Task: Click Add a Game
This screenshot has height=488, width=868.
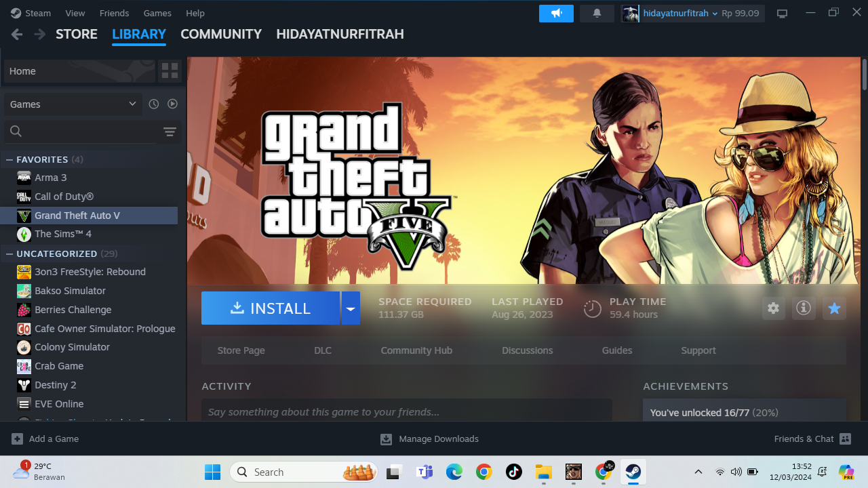Action: (45, 439)
